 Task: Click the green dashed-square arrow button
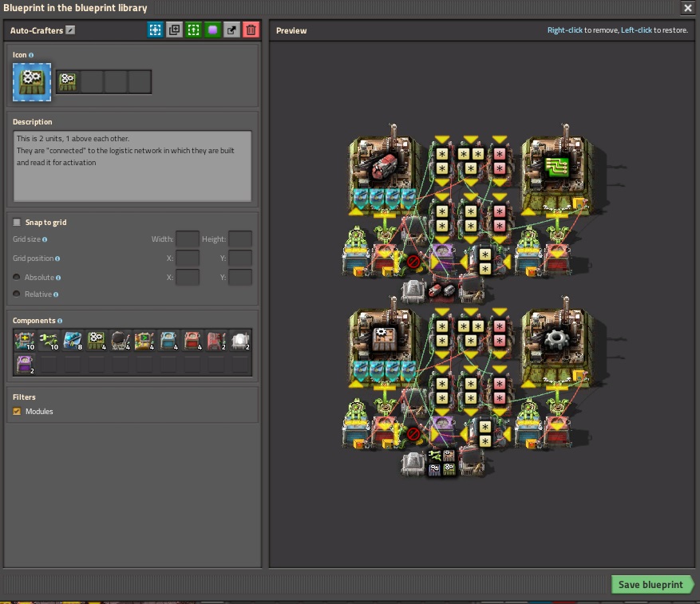pos(193,30)
